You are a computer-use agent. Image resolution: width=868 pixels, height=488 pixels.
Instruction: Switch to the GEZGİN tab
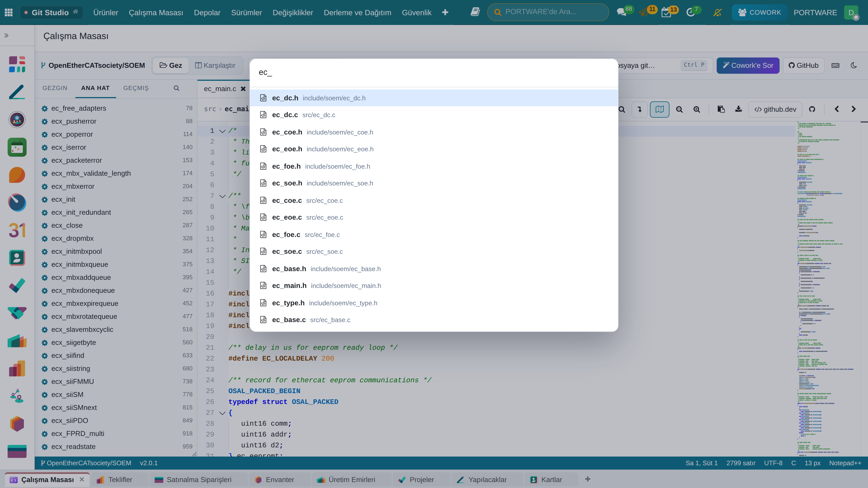(x=55, y=88)
